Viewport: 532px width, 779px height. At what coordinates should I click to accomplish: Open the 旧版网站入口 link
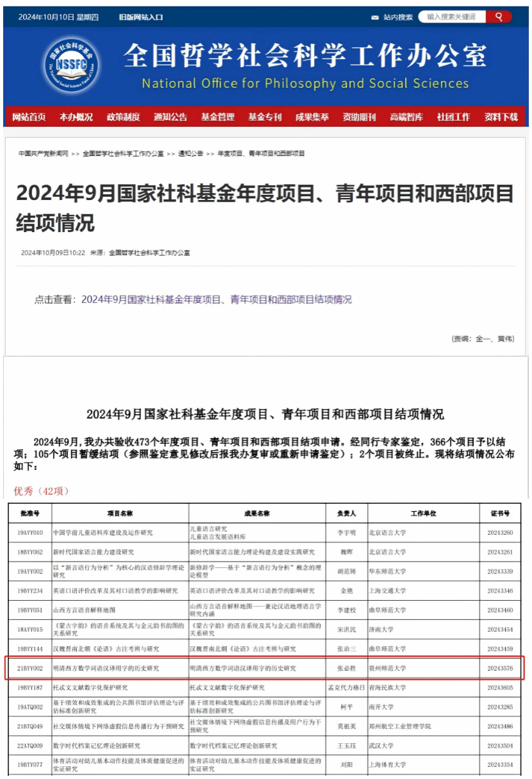(140, 17)
